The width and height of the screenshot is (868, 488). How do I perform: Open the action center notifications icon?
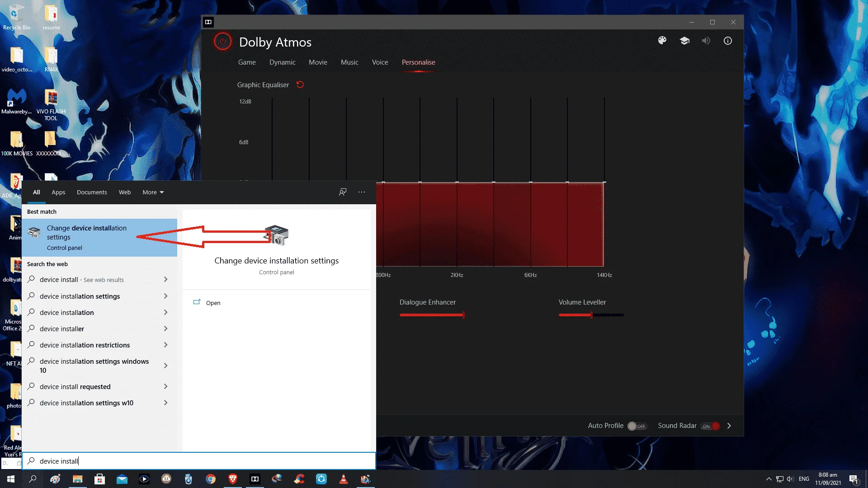pos(854,479)
